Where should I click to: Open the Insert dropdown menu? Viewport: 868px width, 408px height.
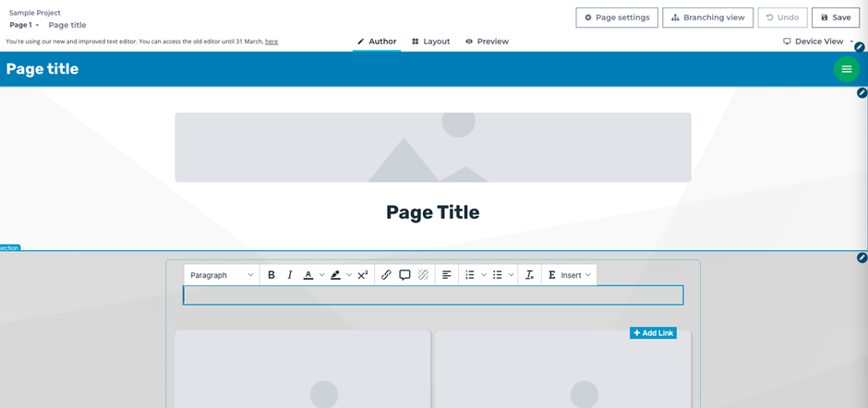click(569, 275)
